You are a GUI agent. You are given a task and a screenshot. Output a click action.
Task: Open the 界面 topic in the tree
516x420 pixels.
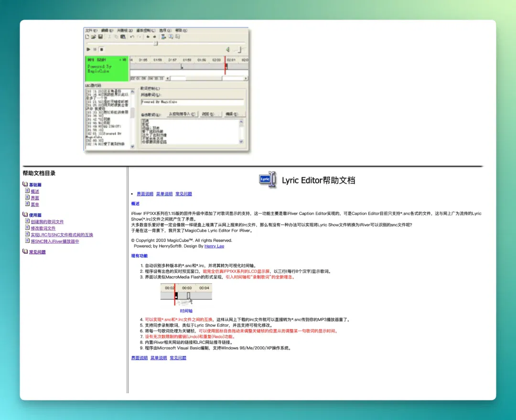click(x=35, y=198)
